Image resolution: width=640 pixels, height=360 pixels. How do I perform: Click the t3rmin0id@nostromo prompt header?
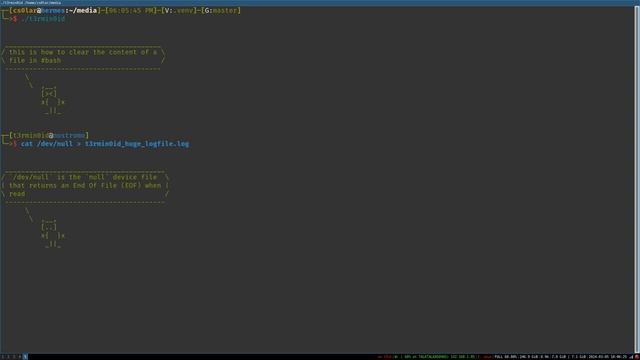tap(49, 135)
